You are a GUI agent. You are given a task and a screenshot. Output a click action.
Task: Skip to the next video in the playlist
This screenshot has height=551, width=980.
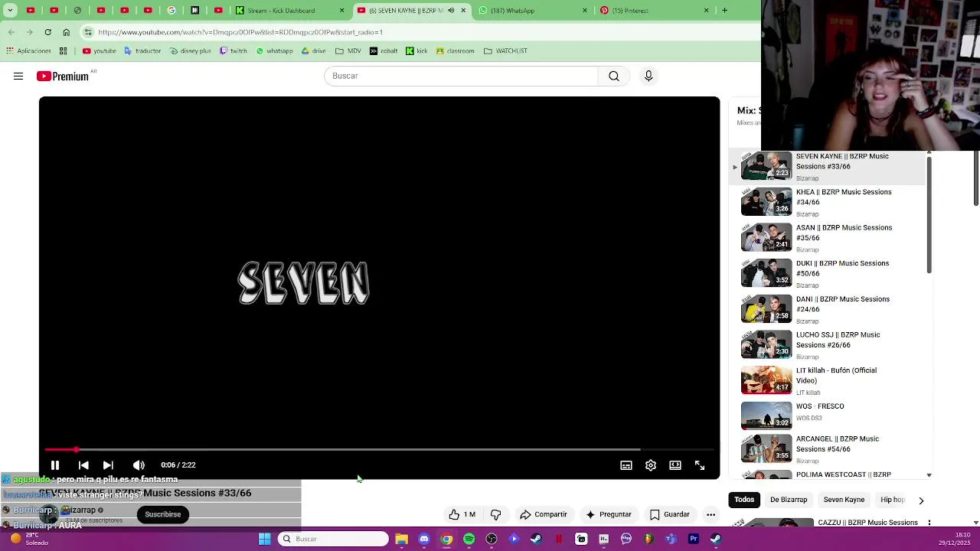point(108,465)
